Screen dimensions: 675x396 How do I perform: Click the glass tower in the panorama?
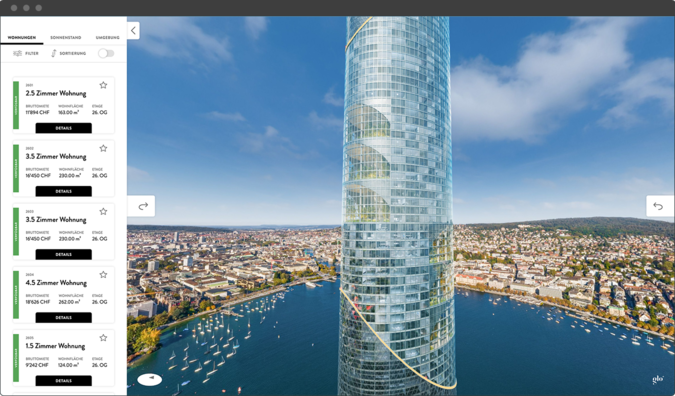click(x=397, y=207)
